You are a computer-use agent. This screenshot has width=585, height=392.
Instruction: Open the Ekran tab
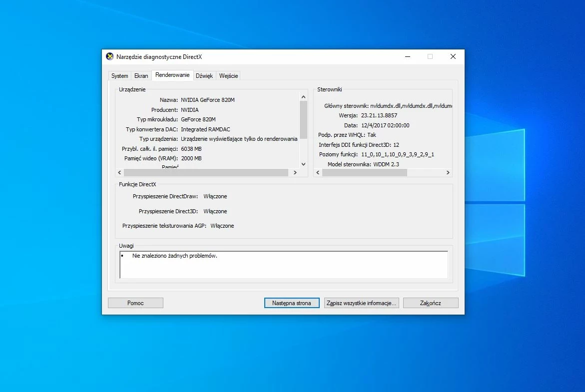[x=141, y=76]
